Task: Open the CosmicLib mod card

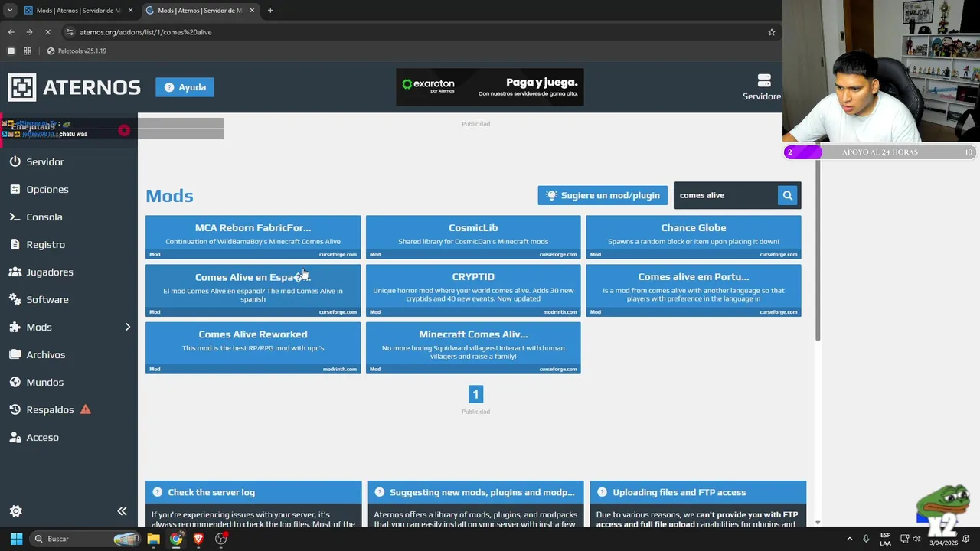Action: pyautogui.click(x=473, y=237)
